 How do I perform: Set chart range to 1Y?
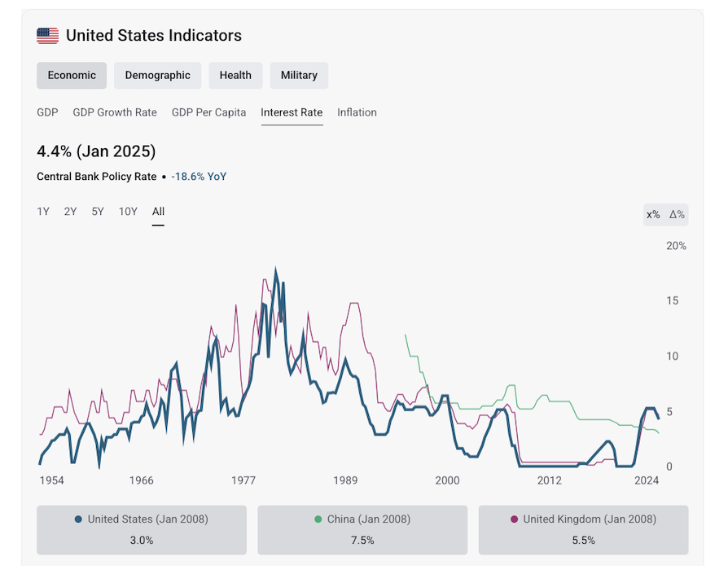click(43, 212)
